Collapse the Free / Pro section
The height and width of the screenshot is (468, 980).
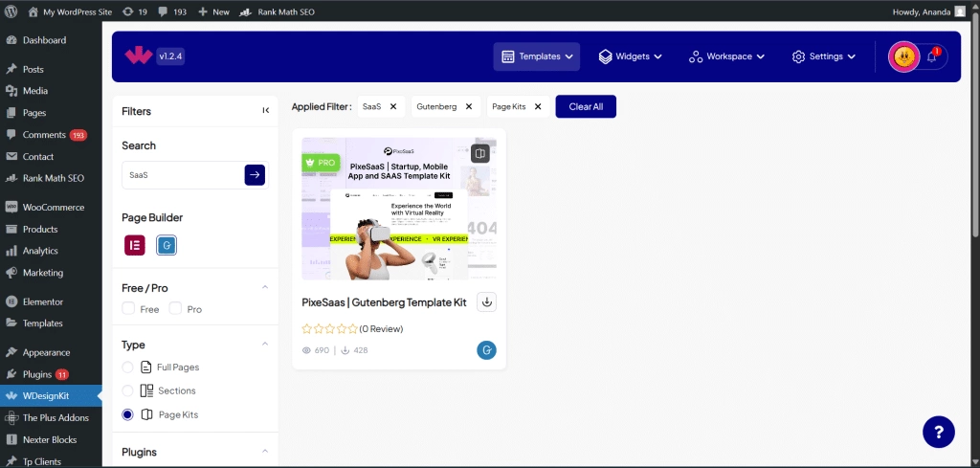pyautogui.click(x=265, y=287)
